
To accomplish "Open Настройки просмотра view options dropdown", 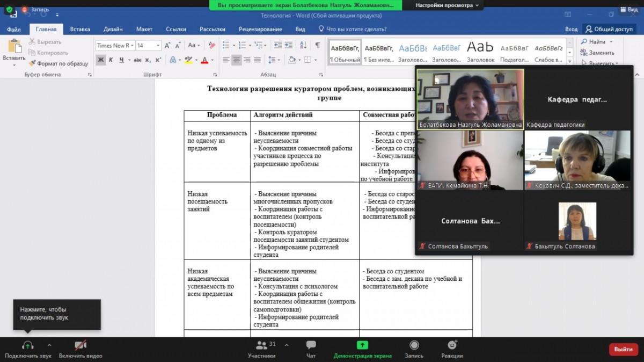I will click(447, 5).
